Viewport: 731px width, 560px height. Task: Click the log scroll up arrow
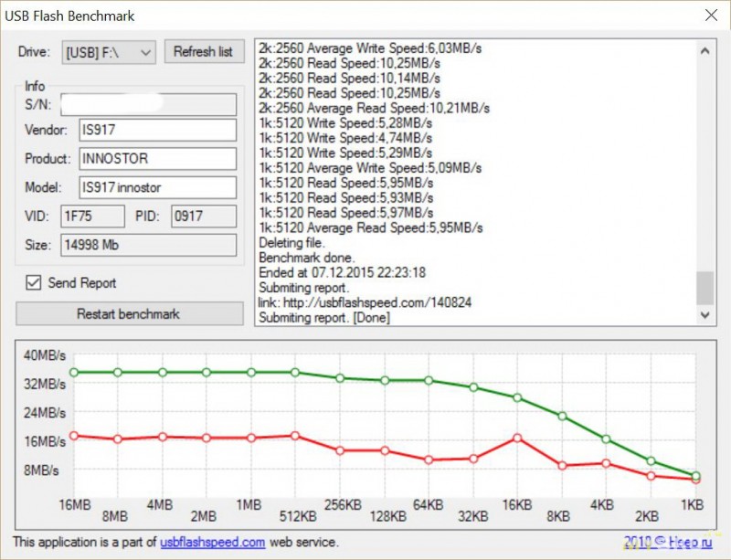705,51
